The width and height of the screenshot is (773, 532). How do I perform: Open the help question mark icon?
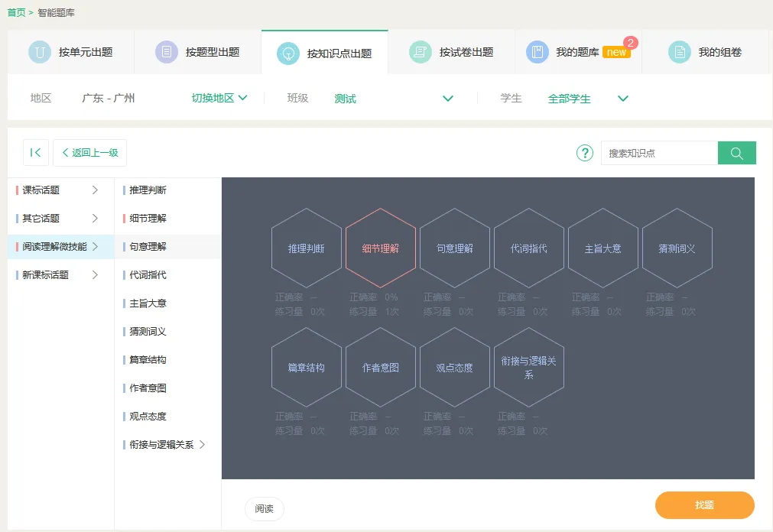click(x=584, y=152)
